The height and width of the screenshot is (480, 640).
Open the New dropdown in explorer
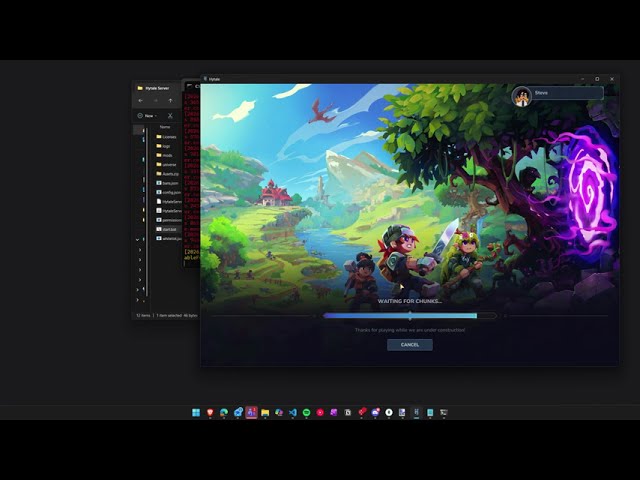point(147,116)
